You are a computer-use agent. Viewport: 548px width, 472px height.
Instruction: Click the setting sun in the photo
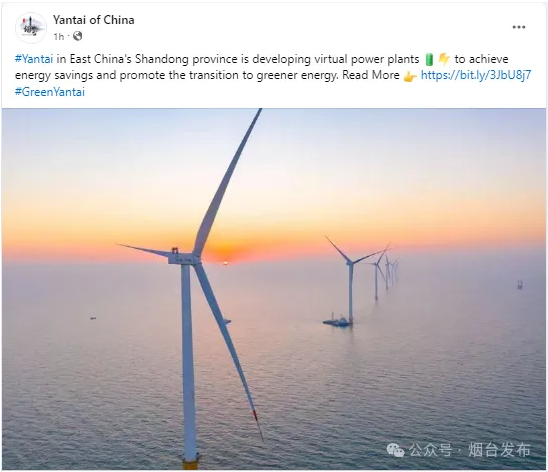[225, 263]
